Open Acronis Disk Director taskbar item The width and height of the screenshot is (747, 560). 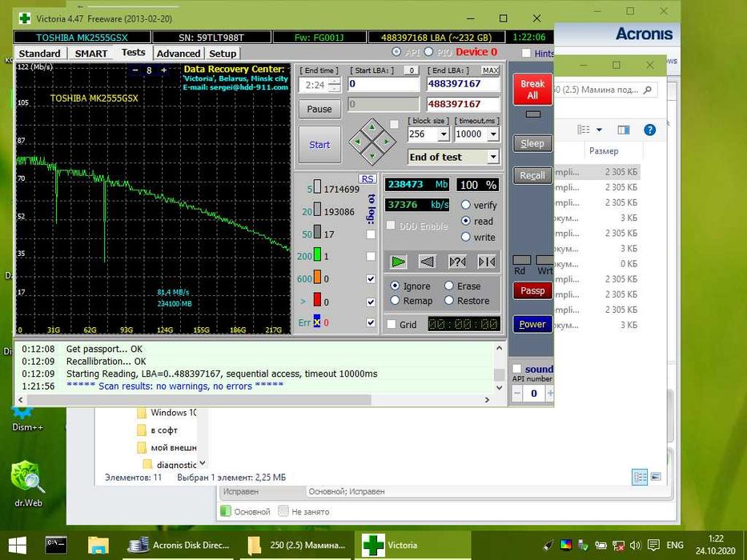click(180, 546)
